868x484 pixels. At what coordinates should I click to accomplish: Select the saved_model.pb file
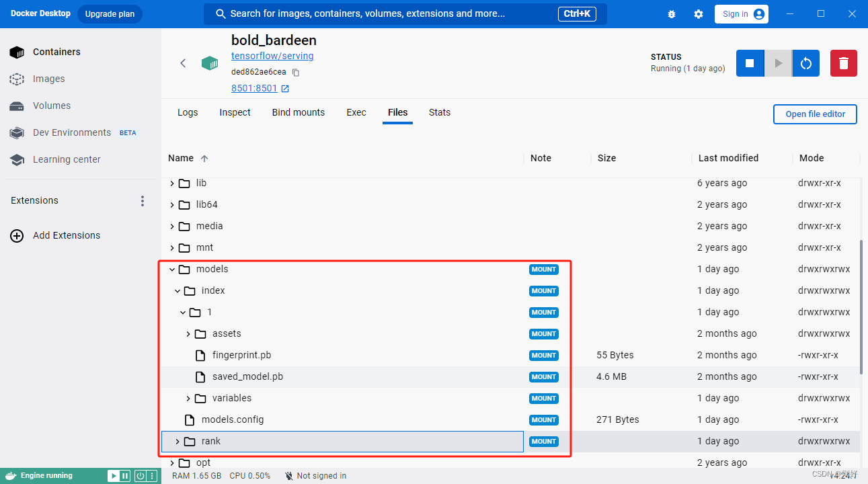pos(247,376)
